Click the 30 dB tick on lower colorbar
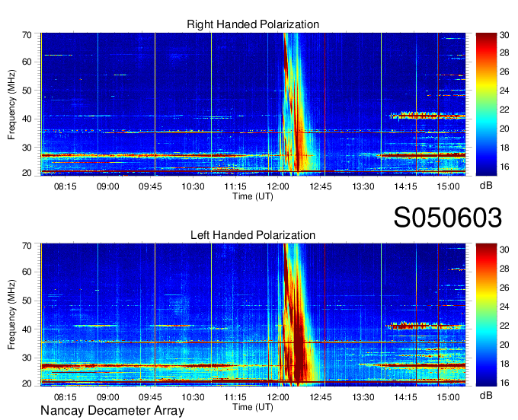The width and height of the screenshot is (518, 420). [x=504, y=250]
